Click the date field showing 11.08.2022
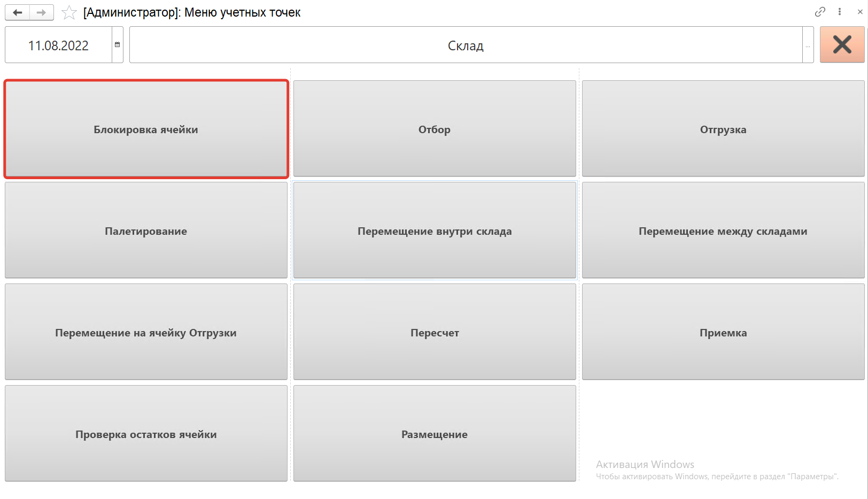 (58, 45)
